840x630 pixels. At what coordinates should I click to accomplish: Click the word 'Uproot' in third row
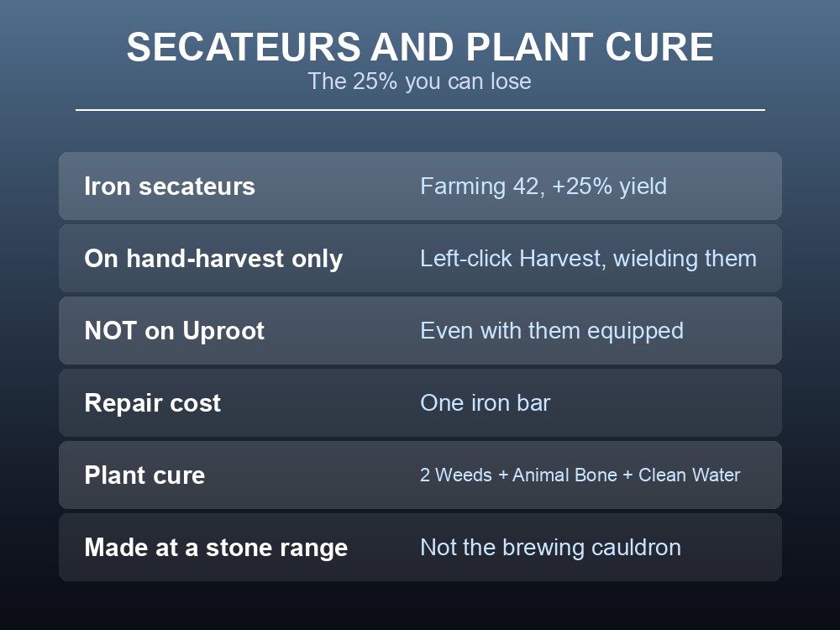223,332
